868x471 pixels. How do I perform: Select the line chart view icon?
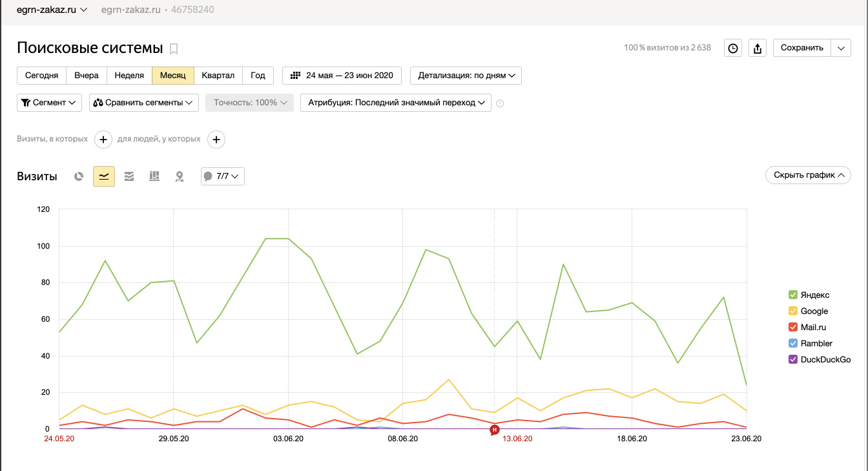[x=104, y=176]
